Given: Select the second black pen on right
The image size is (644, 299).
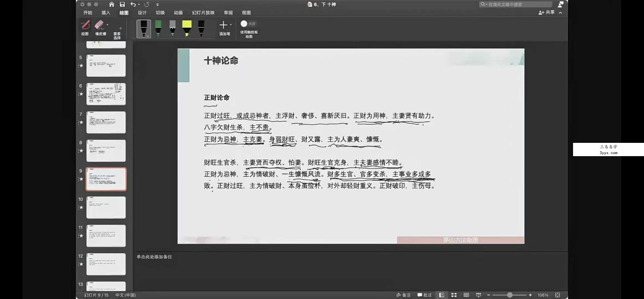Looking at the screenshot, I should point(201,28).
